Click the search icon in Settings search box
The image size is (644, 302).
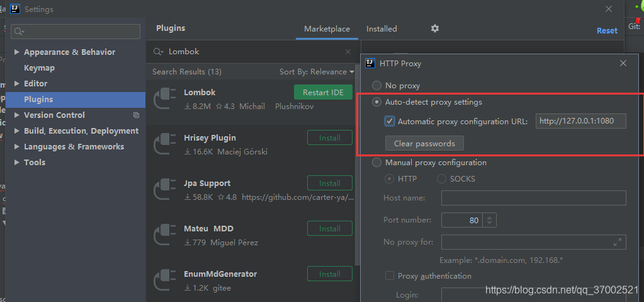[x=19, y=32]
